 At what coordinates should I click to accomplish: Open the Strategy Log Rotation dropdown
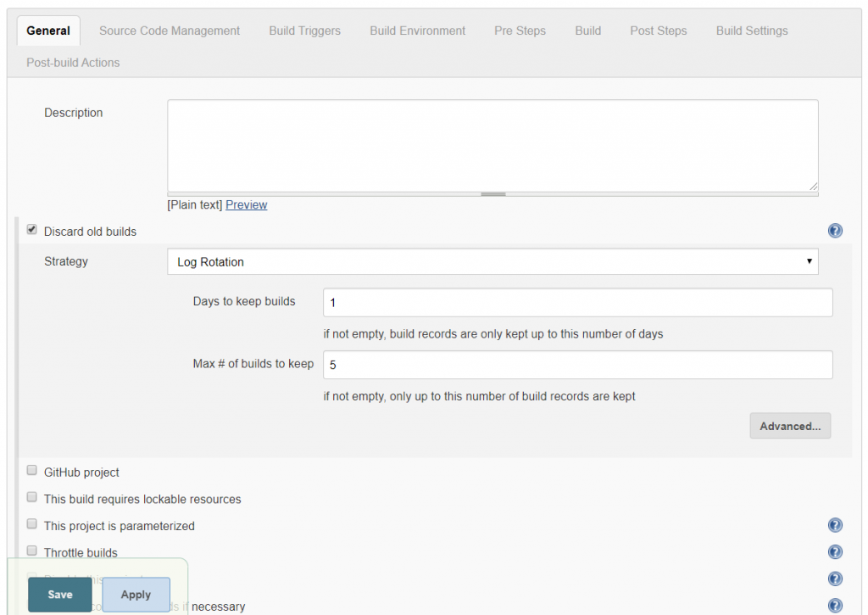pyautogui.click(x=492, y=261)
